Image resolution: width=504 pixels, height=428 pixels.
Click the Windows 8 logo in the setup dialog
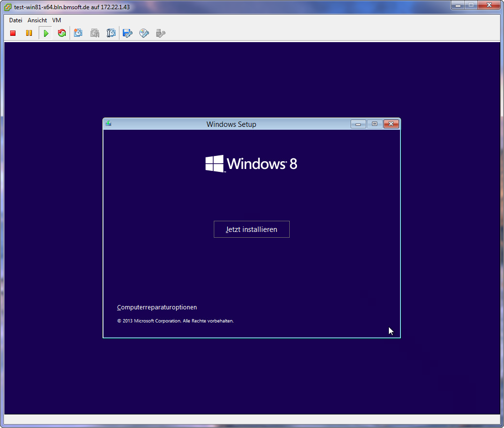point(252,164)
